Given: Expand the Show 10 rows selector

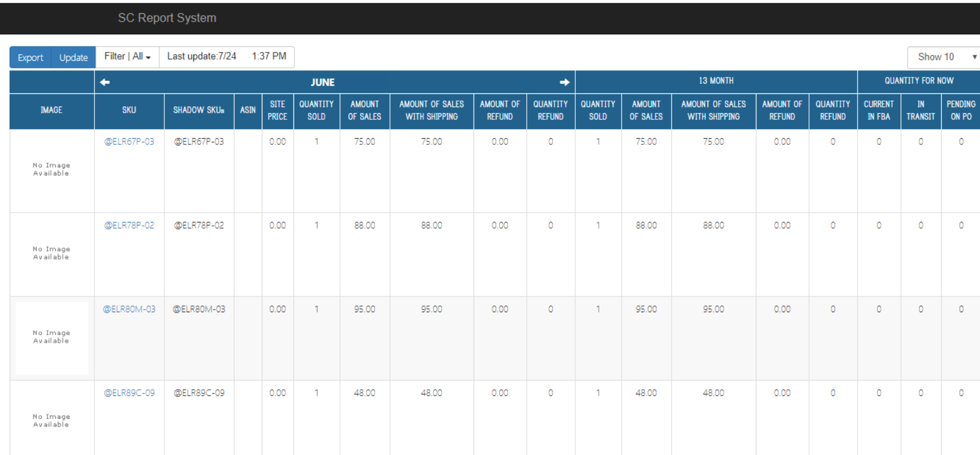Looking at the screenshot, I should (x=944, y=57).
